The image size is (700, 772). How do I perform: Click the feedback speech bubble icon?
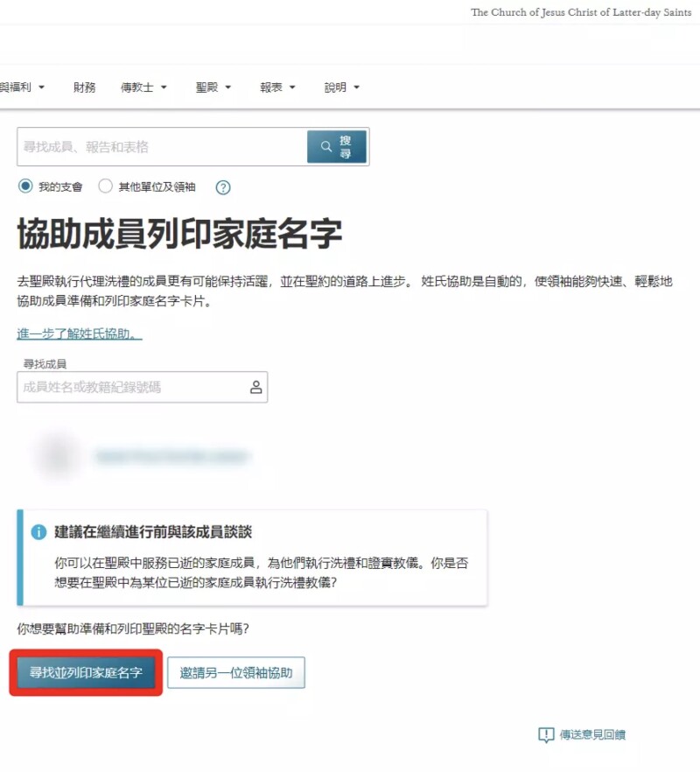pos(546,735)
